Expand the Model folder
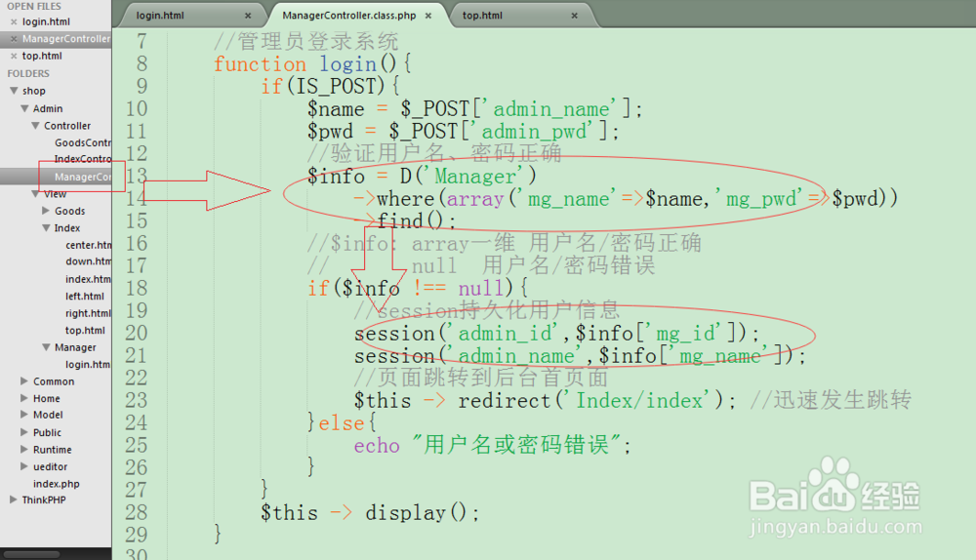This screenshot has height=560, width=976. point(24,415)
